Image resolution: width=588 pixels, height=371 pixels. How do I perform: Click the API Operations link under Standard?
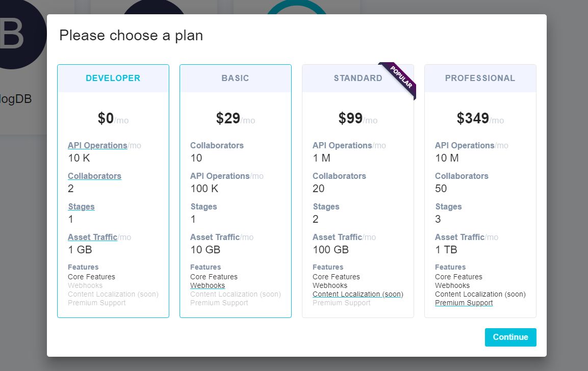point(342,145)
